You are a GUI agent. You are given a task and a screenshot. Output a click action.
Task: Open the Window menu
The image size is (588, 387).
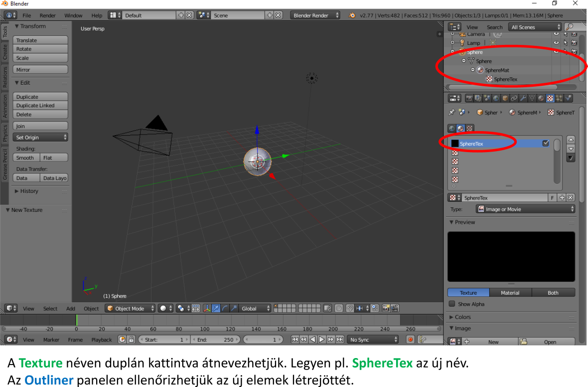pos(73,15)
